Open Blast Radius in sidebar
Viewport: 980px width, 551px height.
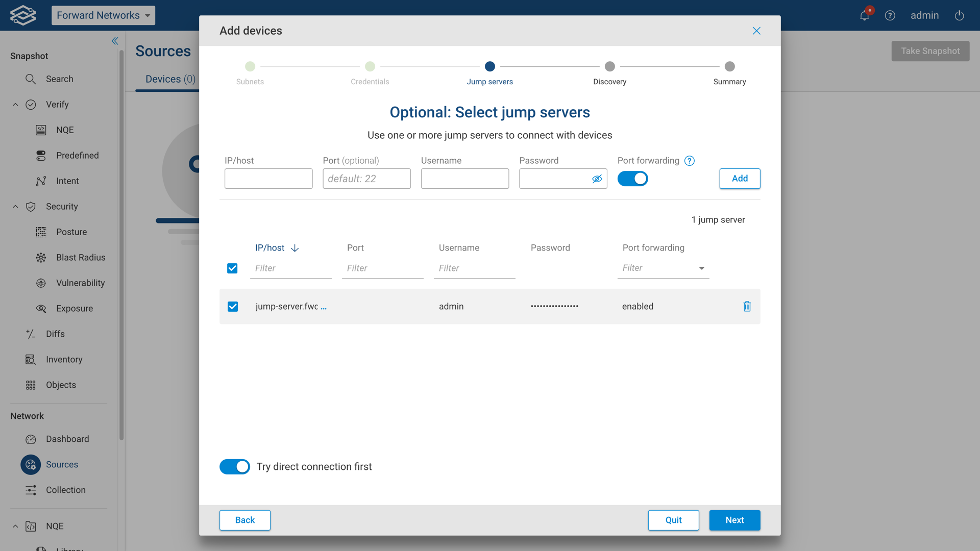pyautogui.click(x=80, y=258)
